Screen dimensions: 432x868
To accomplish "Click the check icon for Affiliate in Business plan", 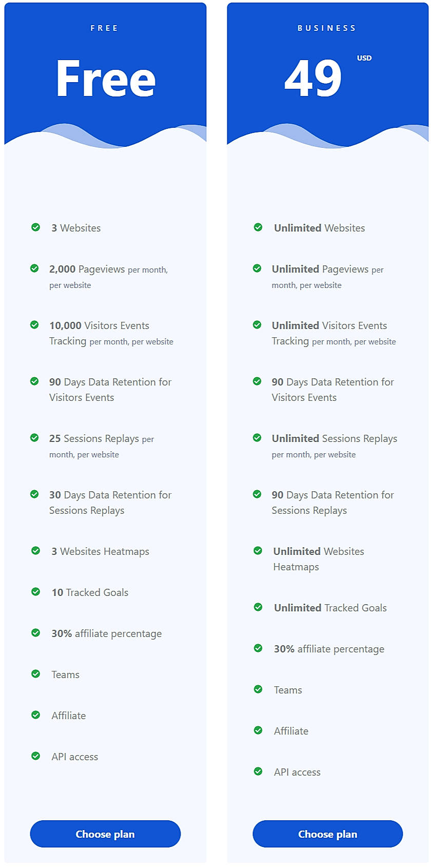I will click(x=258, y=729).
